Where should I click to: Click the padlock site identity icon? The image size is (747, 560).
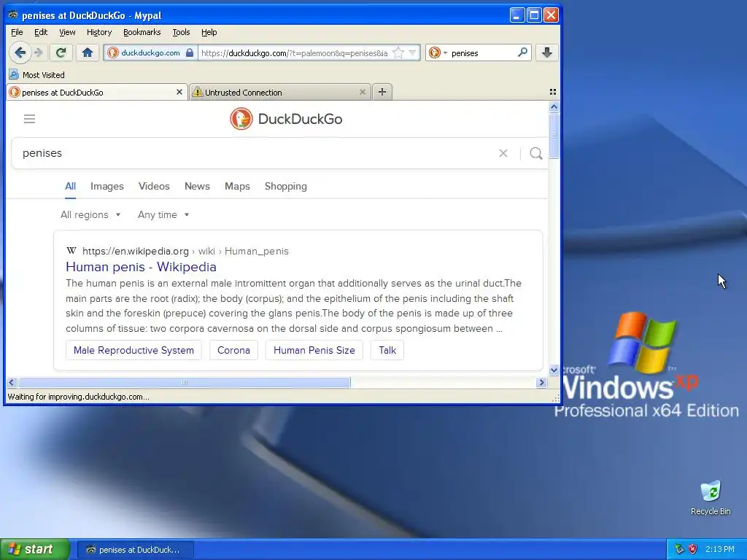pos(190,52)
